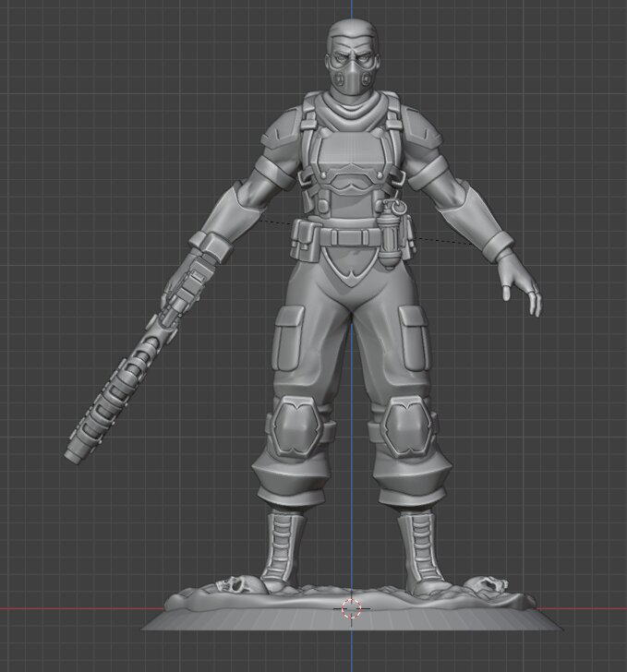Click the 3D cursor on the base
Screen dimensions: 627x672
click(x=352, y=607)
